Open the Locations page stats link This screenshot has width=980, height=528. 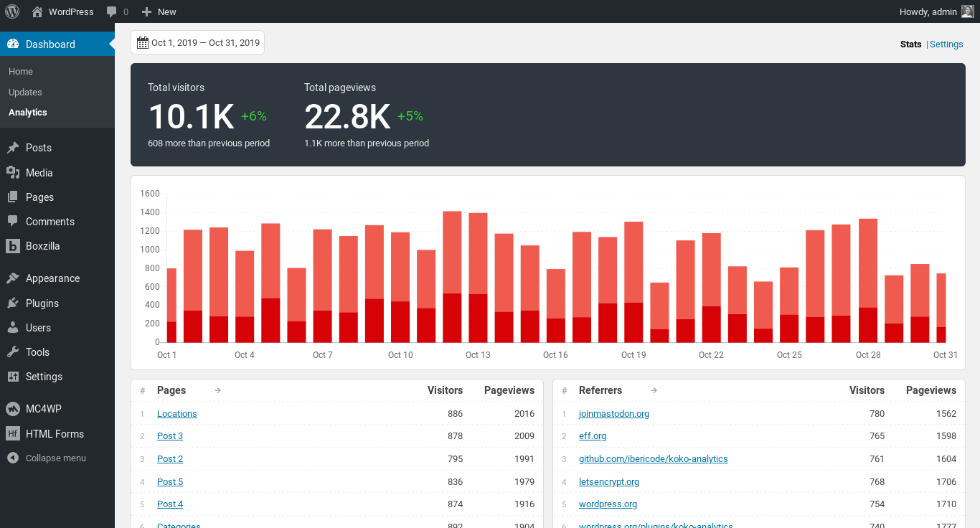[176, 413]
